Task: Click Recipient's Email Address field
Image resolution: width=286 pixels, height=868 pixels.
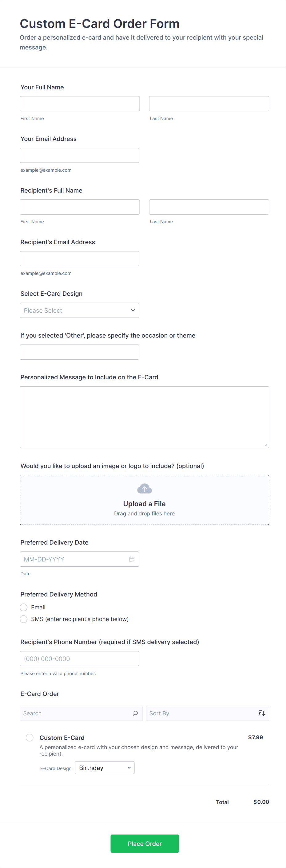Action: click(x=79, y=258)
